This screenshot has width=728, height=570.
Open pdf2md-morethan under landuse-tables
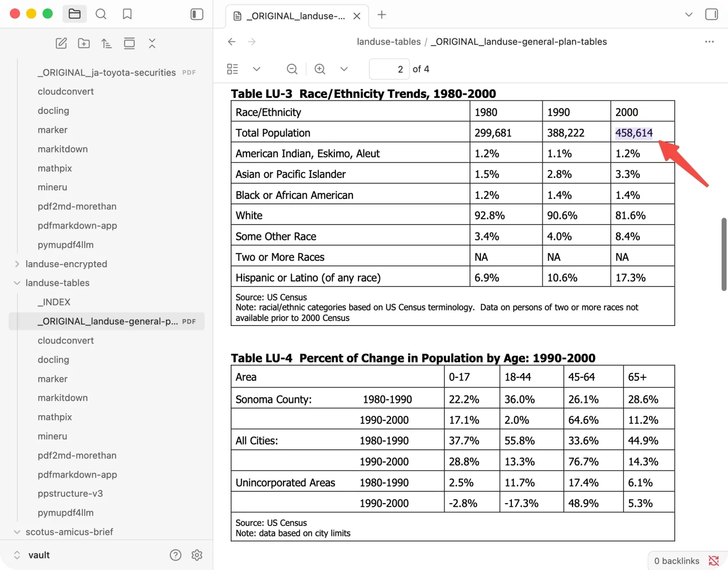(x=106, y=456)
